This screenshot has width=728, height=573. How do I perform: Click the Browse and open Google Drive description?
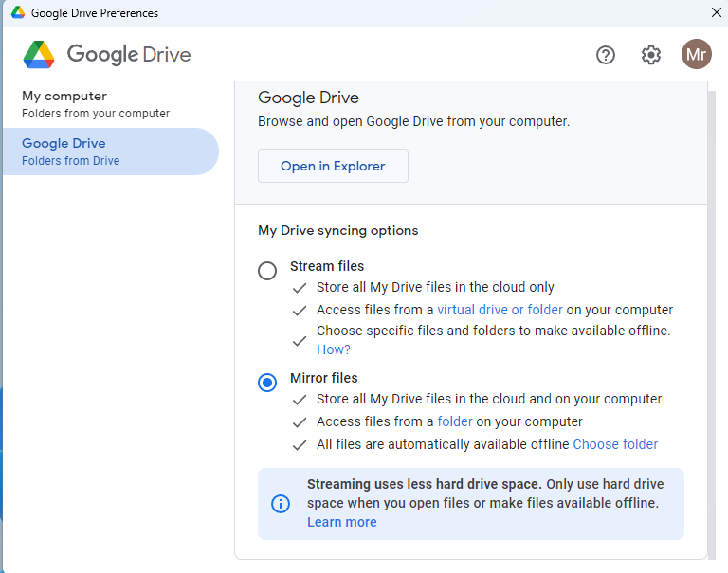pyautogui.click(x=413, y=121)
